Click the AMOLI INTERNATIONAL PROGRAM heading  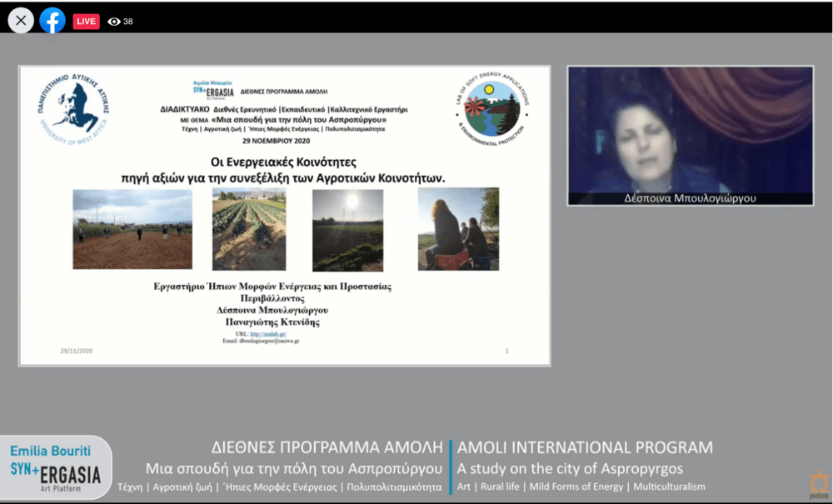(x=585, y=447)
